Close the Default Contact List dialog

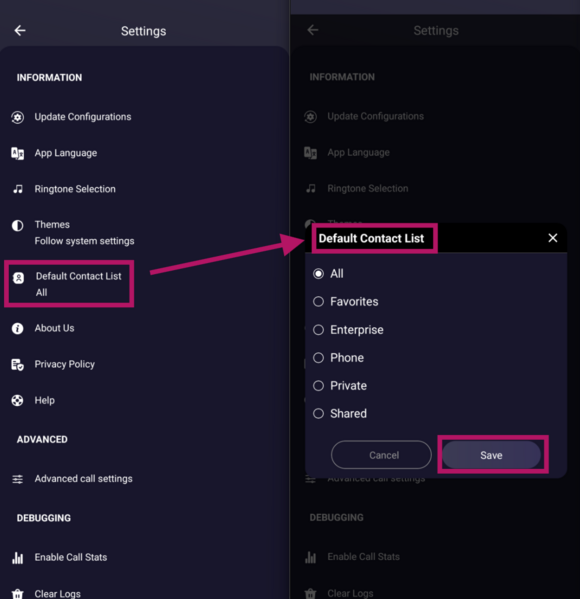[x=552, y=238]
